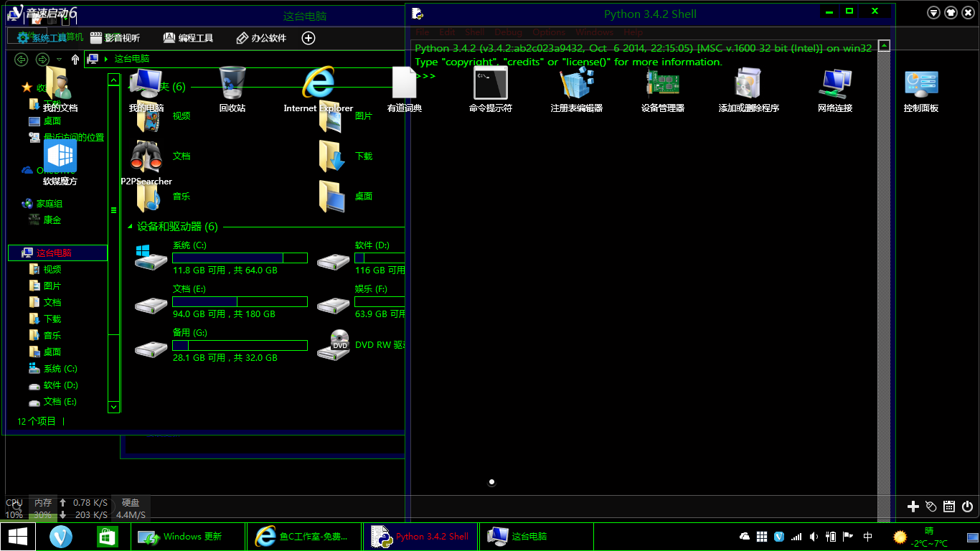Click the Windows Start button

click(x=18, y=536)
